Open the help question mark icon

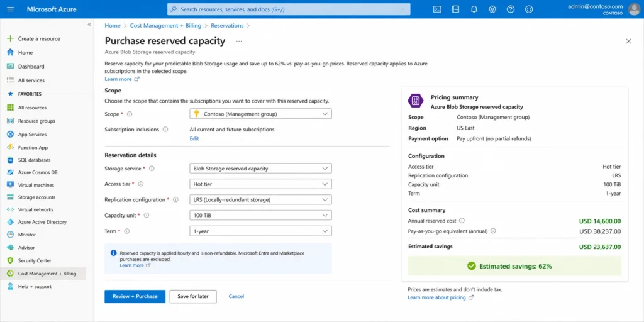(511, 9)
